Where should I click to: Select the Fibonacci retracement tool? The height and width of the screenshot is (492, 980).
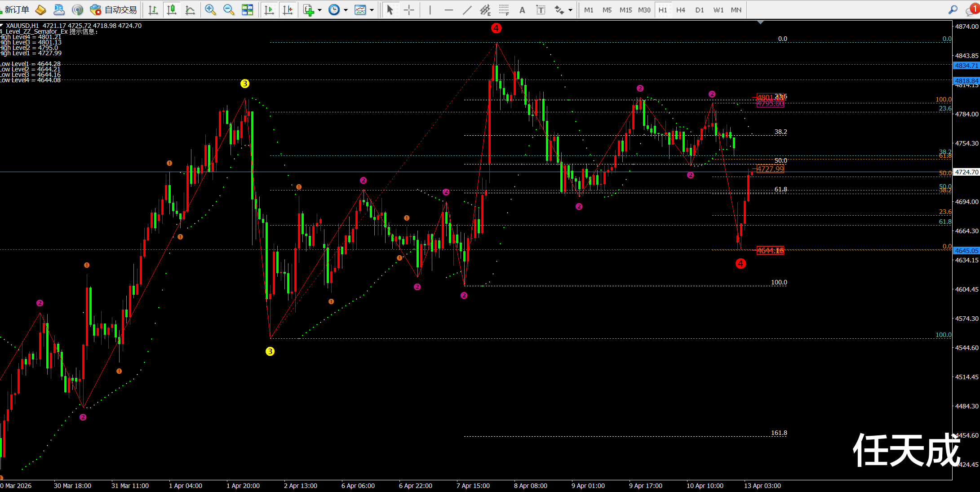503,10
